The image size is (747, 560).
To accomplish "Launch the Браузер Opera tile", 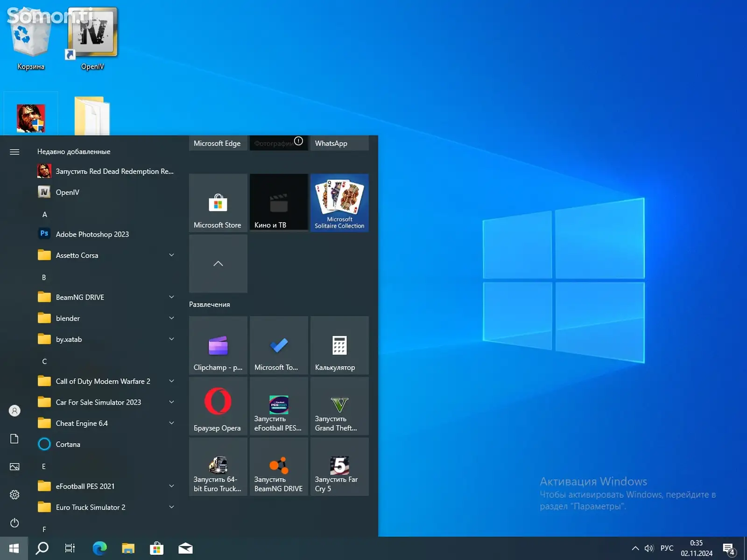I will (x=218, y=406).
